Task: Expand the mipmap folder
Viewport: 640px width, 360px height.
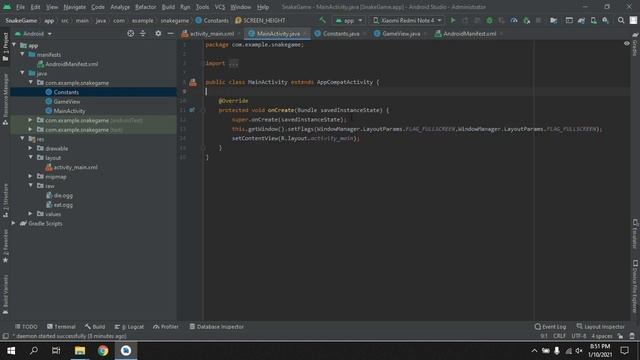Action: pos(31,176)
